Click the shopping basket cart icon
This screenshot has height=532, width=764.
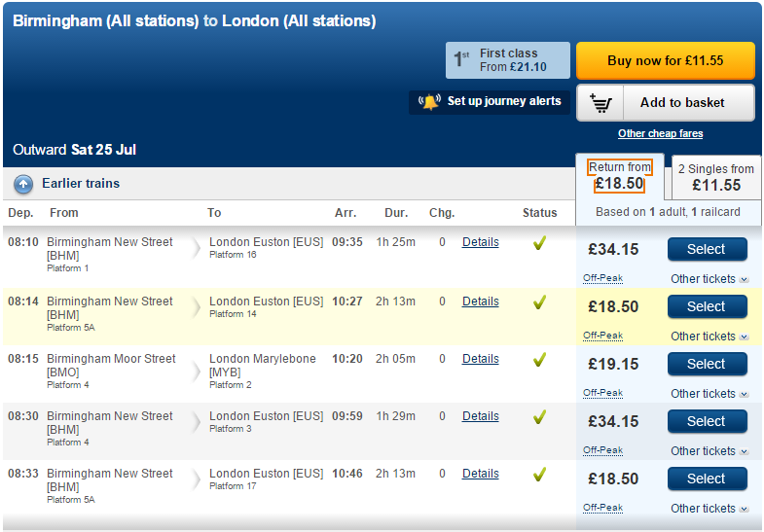(600, 103)
